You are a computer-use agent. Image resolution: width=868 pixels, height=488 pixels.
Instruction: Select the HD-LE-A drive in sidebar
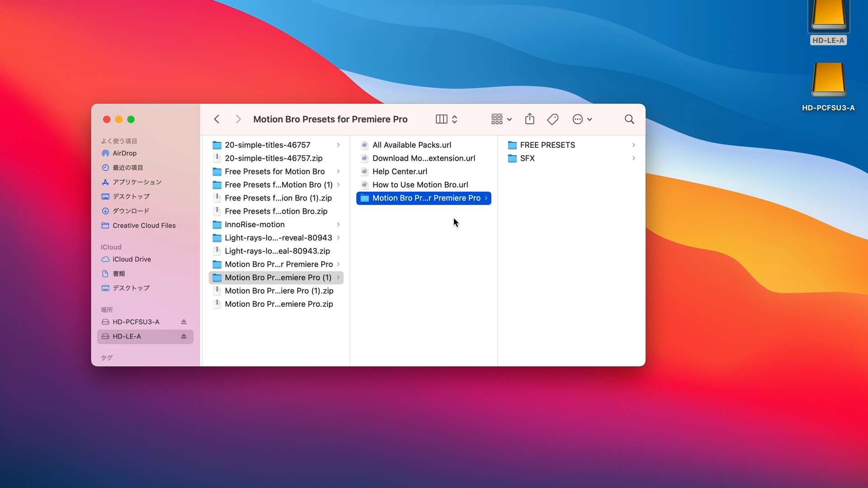(145, 337)
